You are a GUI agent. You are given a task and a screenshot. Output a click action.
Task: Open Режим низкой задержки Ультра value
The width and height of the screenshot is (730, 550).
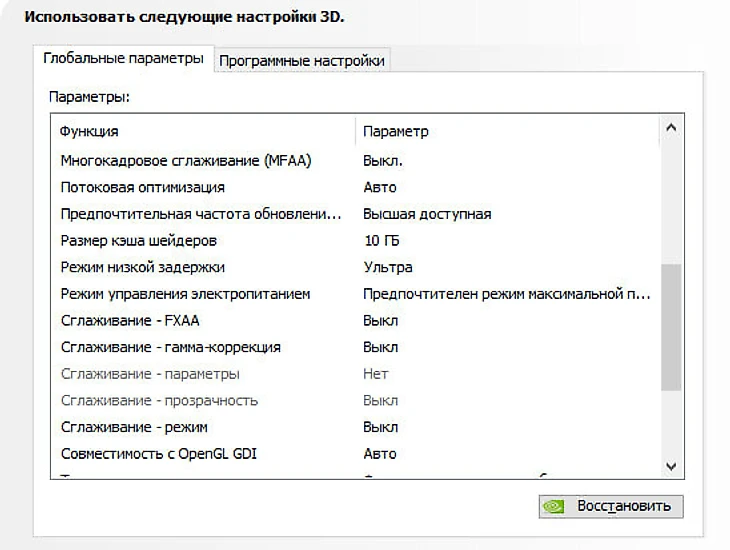pos(388,267)
